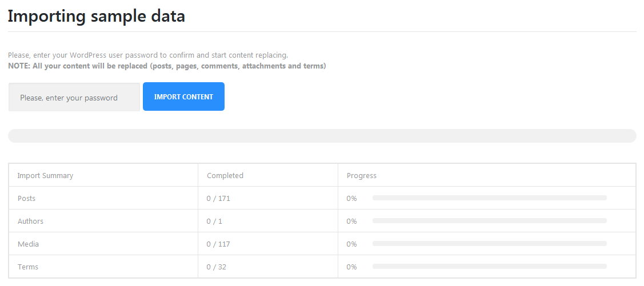This screenshot has width=644, height=286.
Task: Click the main overall import progress bar
Action: pyautogui.click(x=322, y=136)
